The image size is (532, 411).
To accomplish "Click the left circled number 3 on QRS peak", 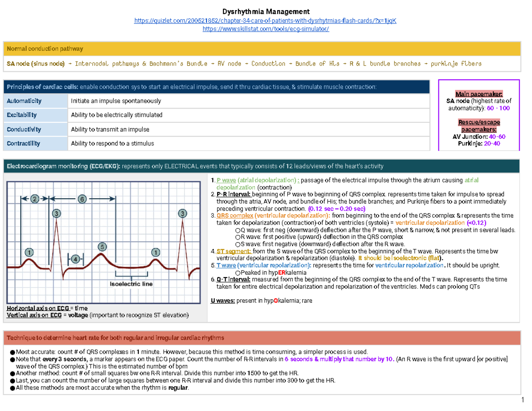I will point(56,214).
